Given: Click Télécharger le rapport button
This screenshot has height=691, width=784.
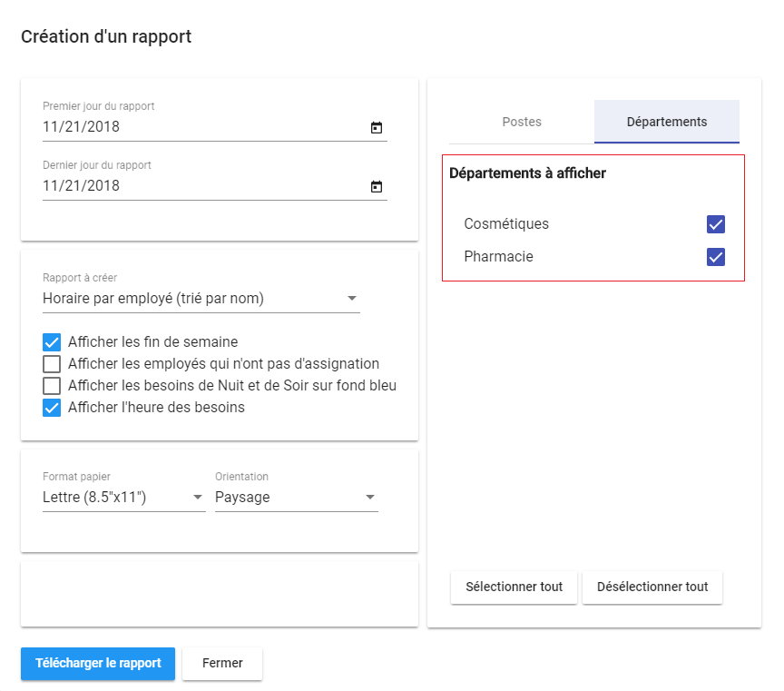Looking at the screenshot, I should [x=98, y=664].
